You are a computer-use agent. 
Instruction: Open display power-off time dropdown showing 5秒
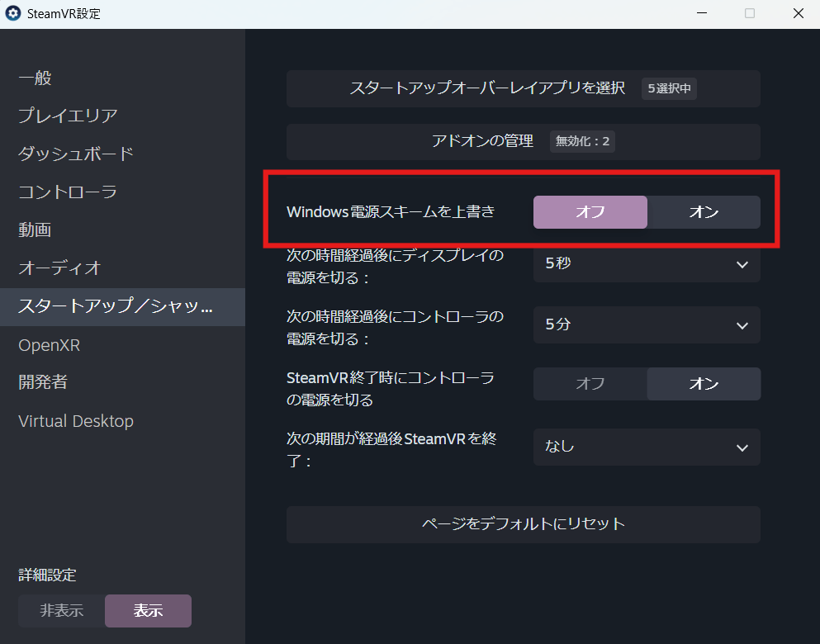coord(646,264)
